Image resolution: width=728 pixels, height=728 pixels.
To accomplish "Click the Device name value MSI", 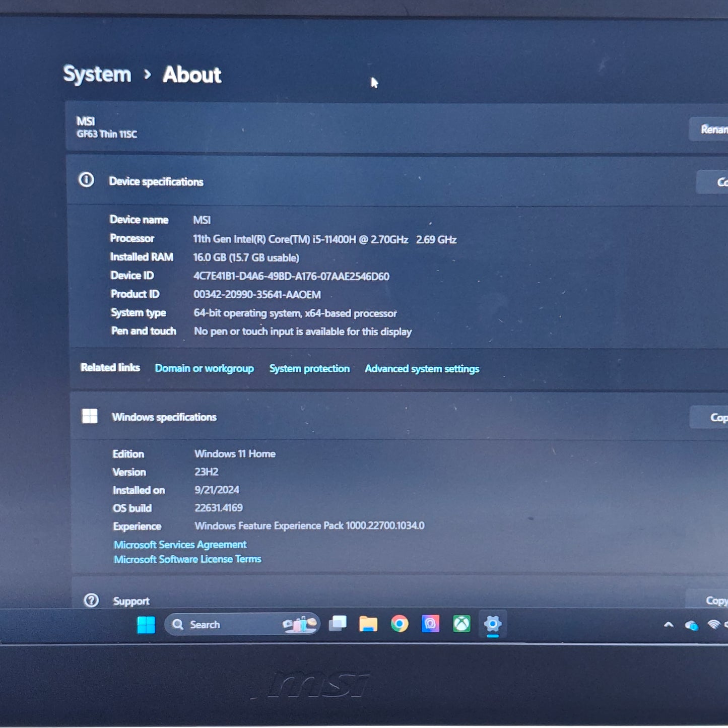I will click(202, 220).
